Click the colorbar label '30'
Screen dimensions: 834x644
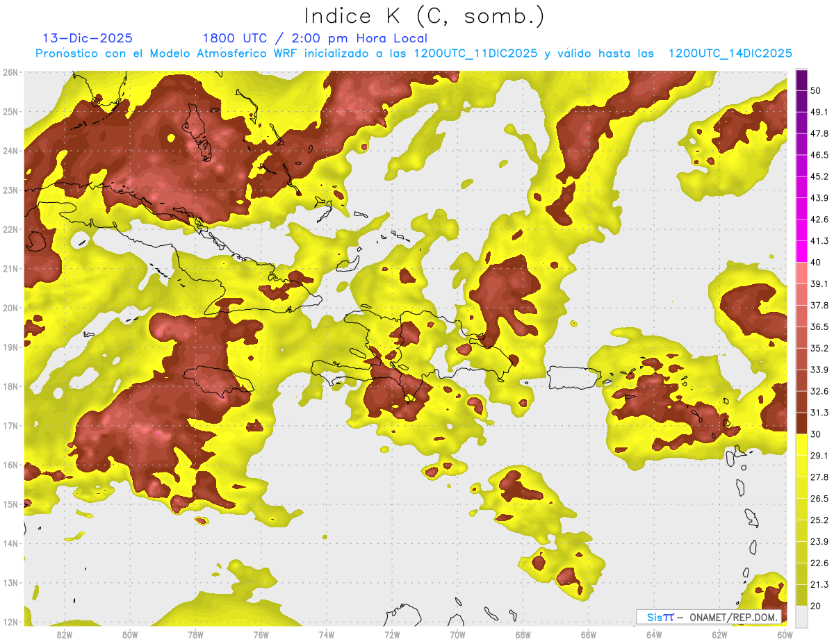coord(817,434)
